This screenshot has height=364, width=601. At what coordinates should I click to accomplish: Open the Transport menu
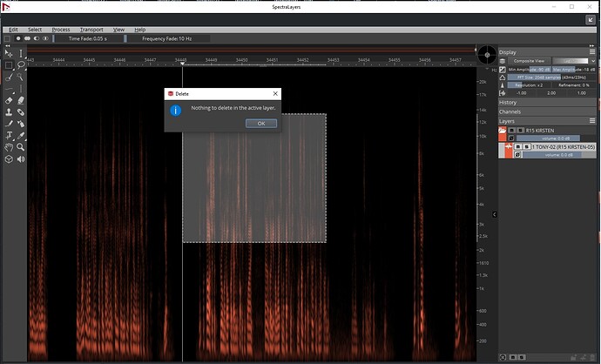coord(91,30)
